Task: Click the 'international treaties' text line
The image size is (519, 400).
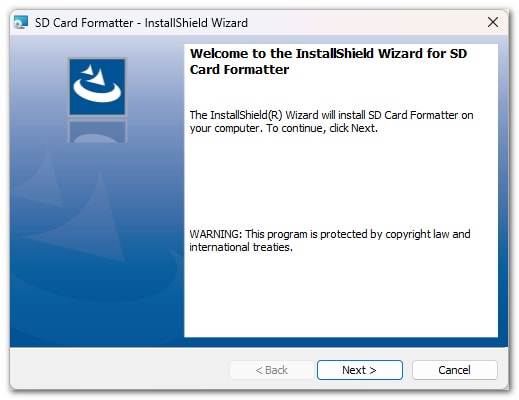Action: click(x=241, y=247)
